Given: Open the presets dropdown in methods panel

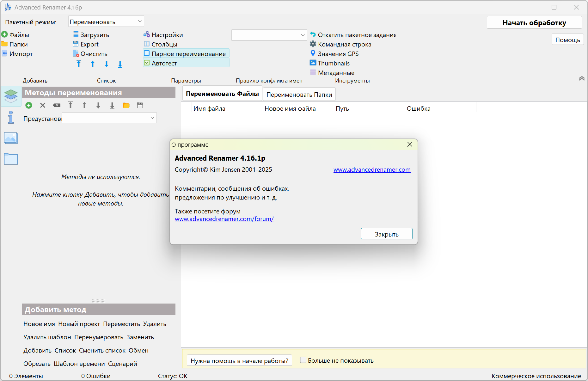Looking at the screenshot, I should coord(109,118).
